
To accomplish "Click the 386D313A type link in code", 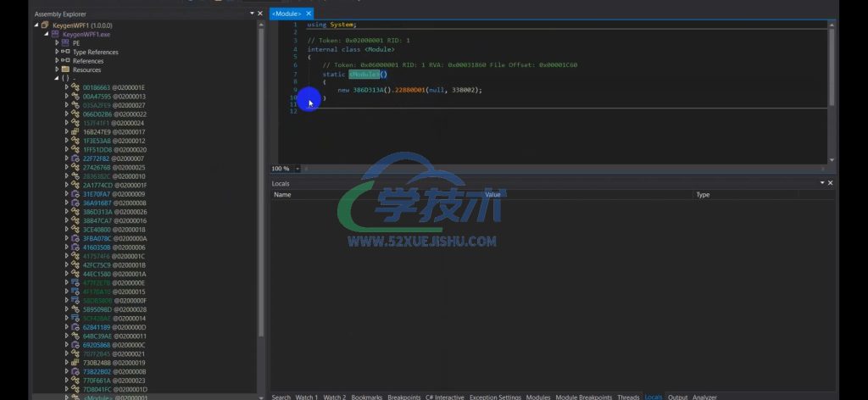I will pyautogui.click(x=368, y=90).
